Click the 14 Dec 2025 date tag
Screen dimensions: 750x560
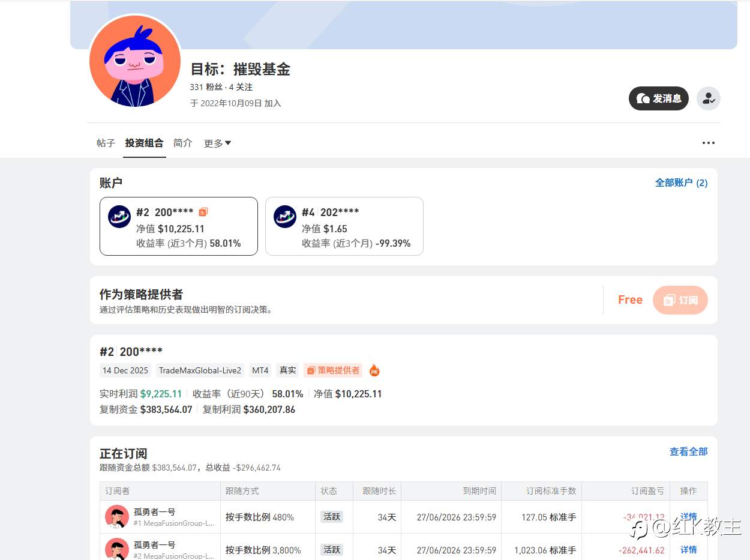(x=125, y=370)
